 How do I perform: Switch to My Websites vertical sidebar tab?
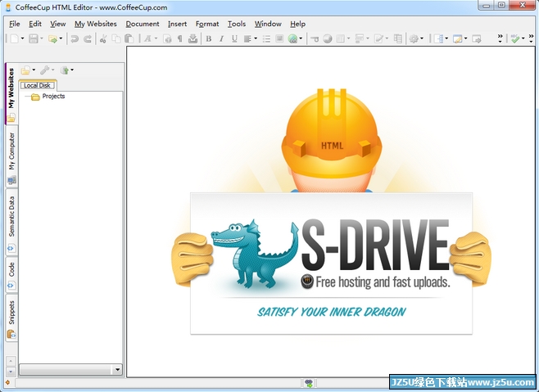(x=11, y=94)
